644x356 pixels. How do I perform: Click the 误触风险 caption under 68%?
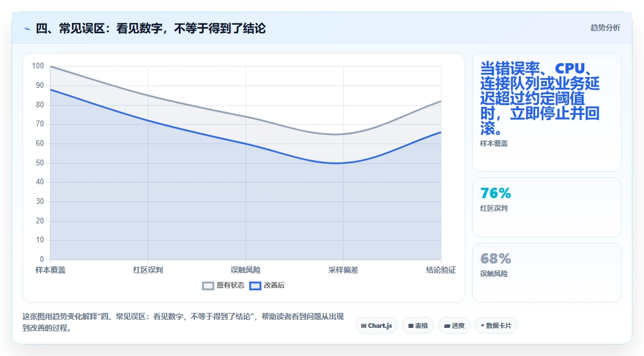coord(494,273)
